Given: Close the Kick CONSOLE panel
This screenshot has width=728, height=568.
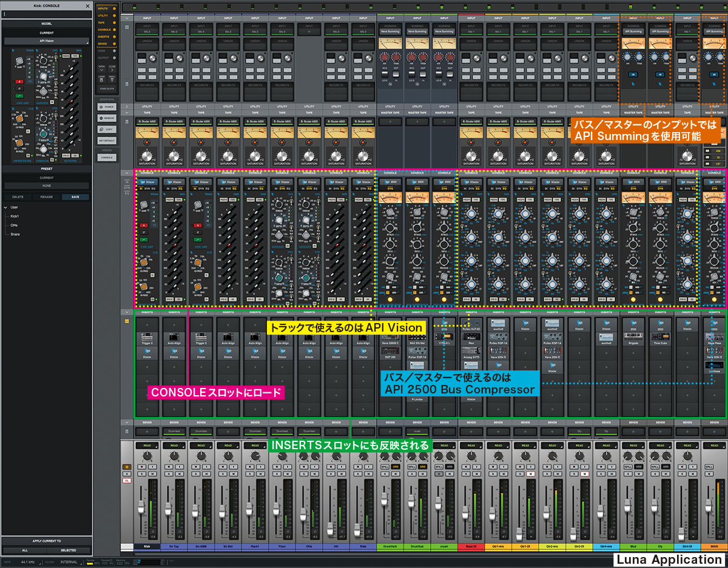Looking at the screenshot, I should point(87,5).
